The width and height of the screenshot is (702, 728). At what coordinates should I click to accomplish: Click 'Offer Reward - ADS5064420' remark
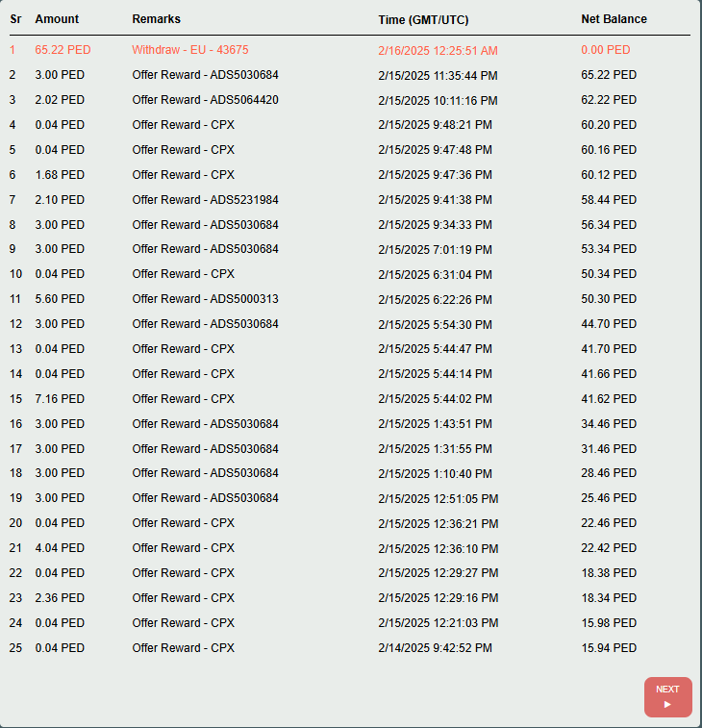[205, 100]
